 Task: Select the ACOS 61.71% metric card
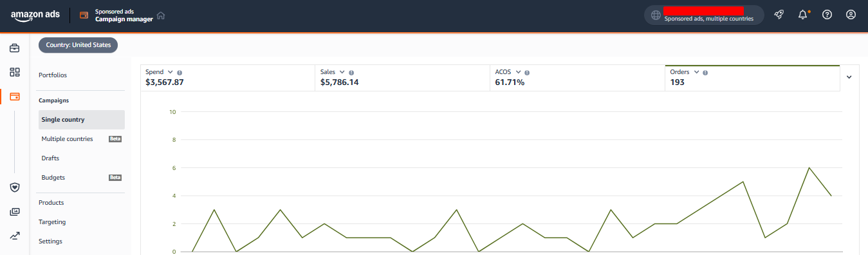point(577,78)
